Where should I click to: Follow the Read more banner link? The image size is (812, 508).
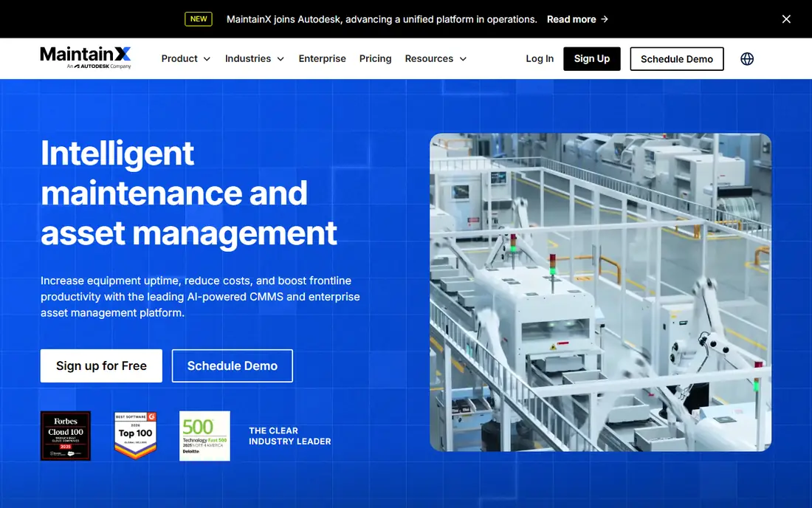tap(577, 19)
